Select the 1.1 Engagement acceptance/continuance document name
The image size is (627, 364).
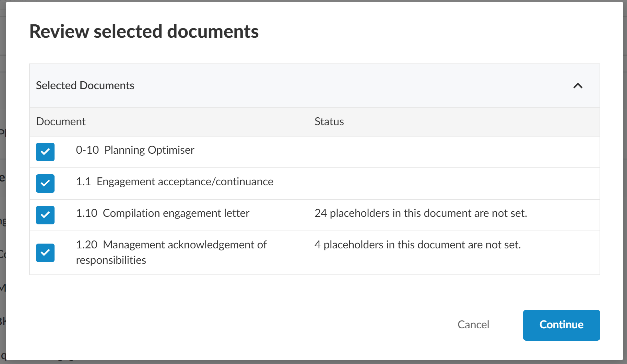[x=175, y=182]
